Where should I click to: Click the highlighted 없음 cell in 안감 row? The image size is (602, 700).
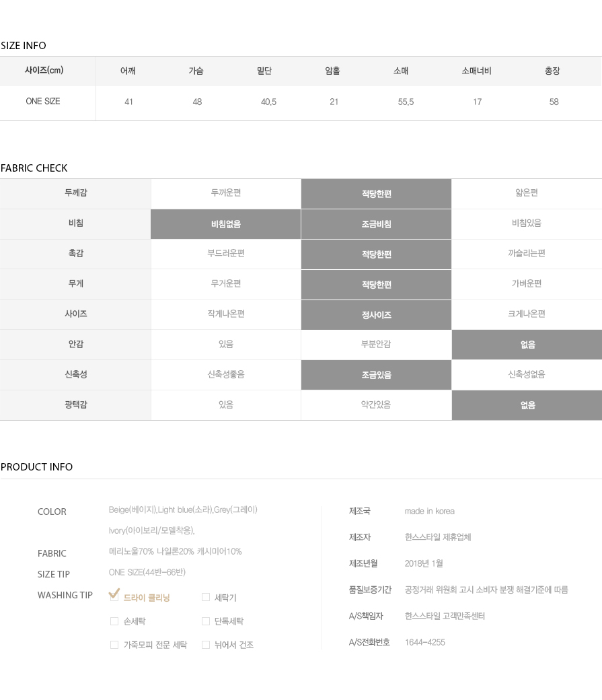[x=527, y=345]
